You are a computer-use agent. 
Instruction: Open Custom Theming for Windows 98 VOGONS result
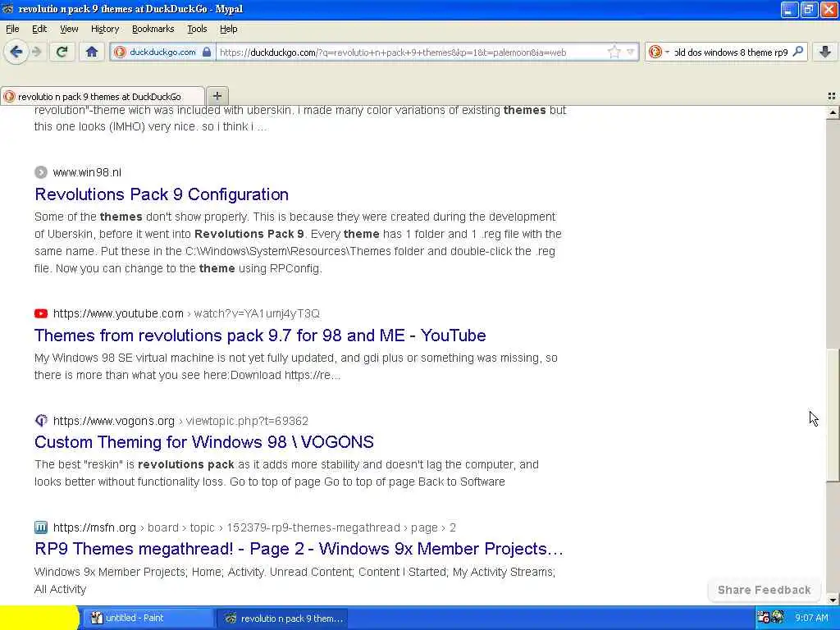point(204,442)
